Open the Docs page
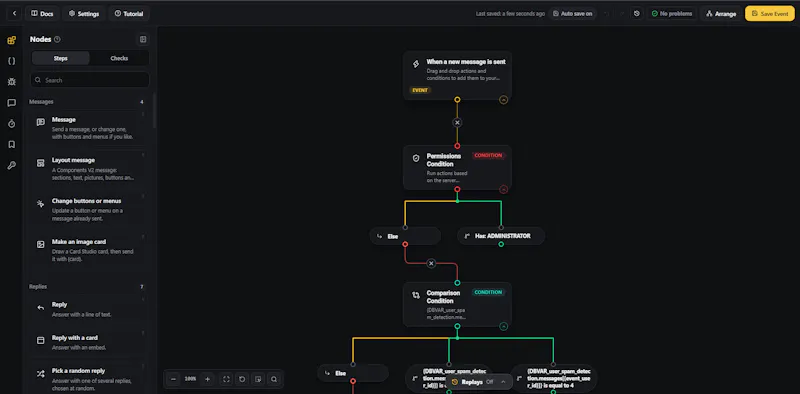The image size is (800, 394). click(x=42, y=14)
